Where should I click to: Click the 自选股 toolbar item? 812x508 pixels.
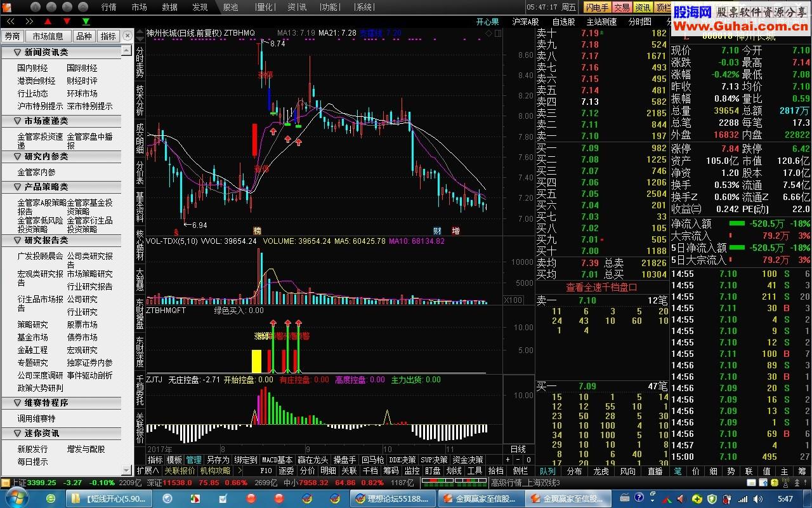564,22
